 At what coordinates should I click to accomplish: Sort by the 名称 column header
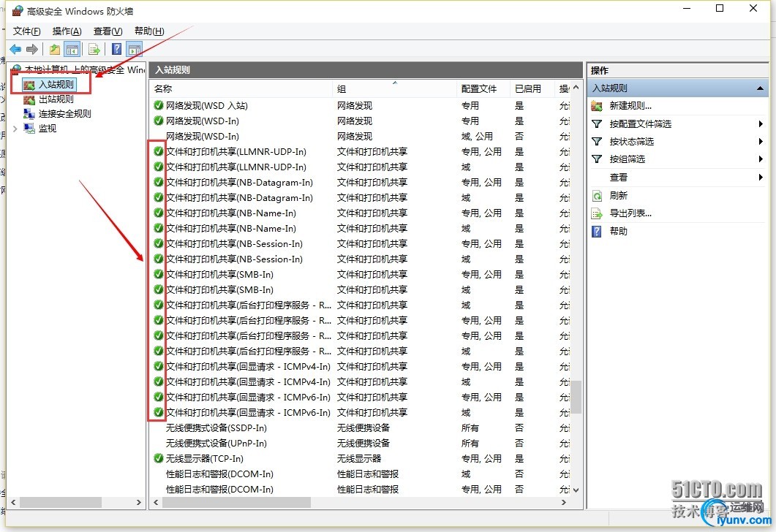point(241,89)
